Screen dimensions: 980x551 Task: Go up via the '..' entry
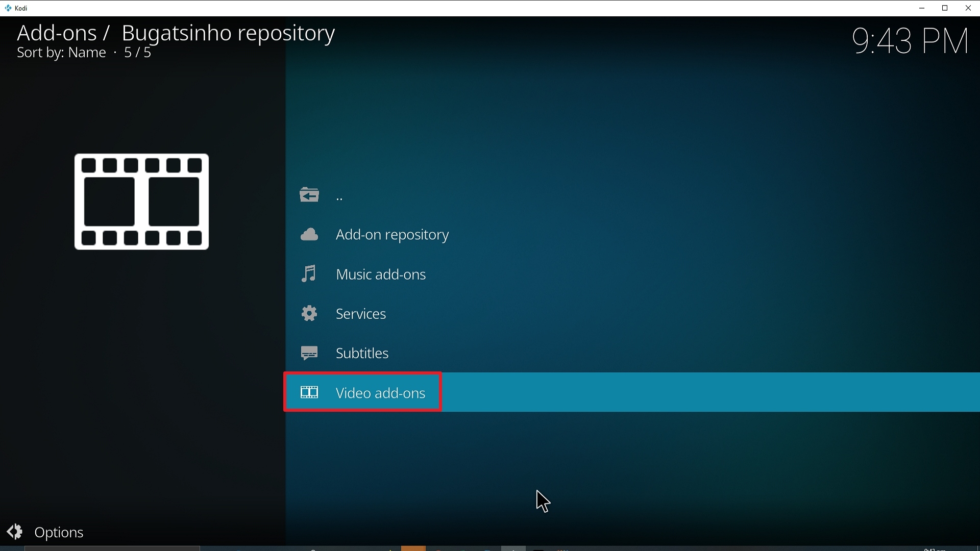[x=633, y=195]
